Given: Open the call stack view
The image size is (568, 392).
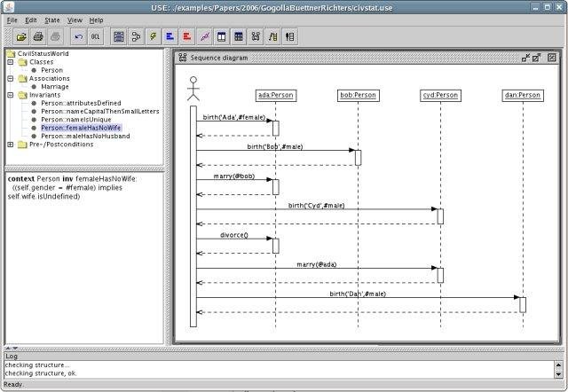Looking at the screenshot, I should tap(272, 36).
